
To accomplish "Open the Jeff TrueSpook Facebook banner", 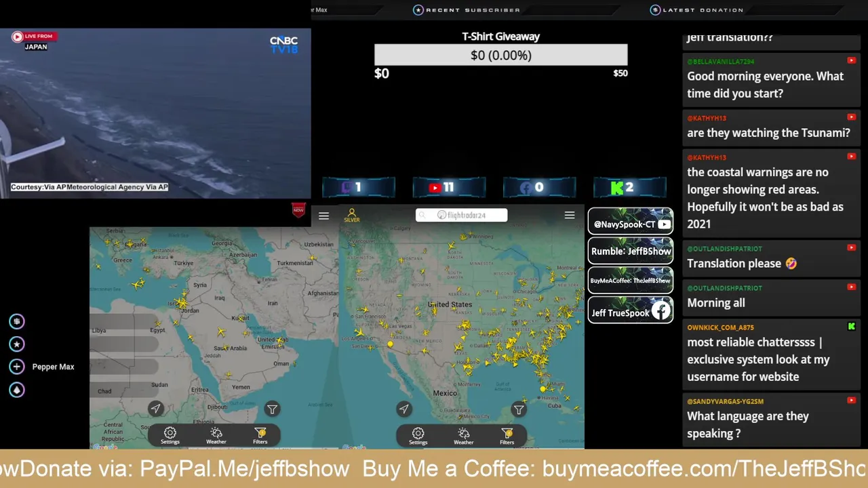I will 631,310.
